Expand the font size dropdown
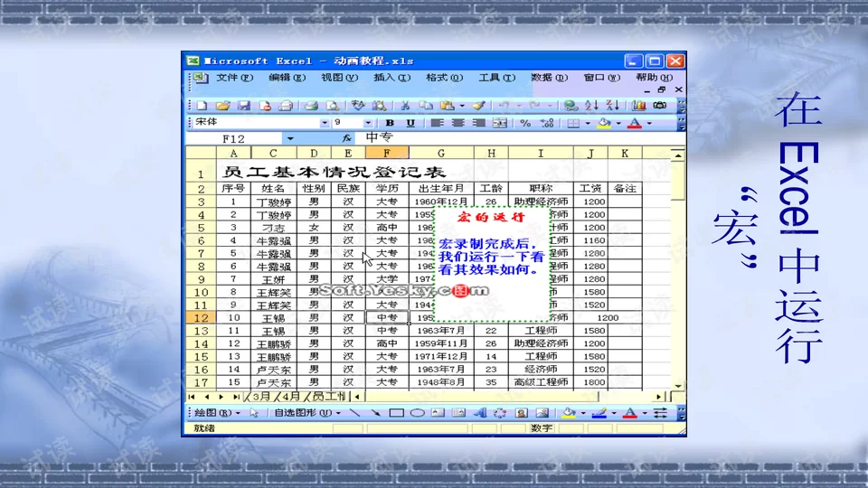Image resolution: width=868 pixels, height=488 pixels. (x=368, y=123)
